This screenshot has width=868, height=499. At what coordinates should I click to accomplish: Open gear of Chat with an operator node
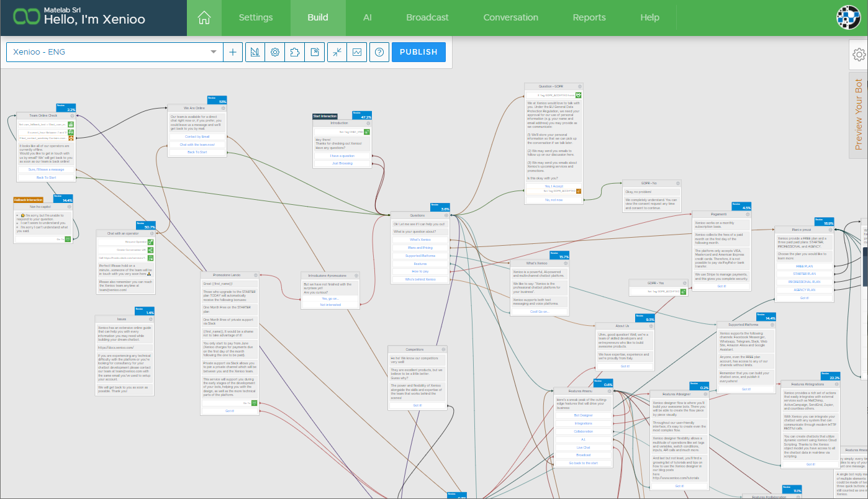(x=151, y=233)
